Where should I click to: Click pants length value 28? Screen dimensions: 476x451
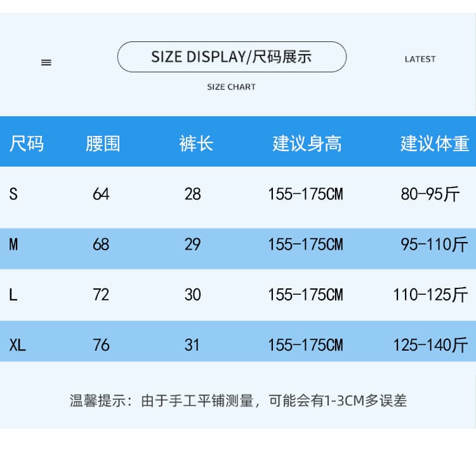192,194
